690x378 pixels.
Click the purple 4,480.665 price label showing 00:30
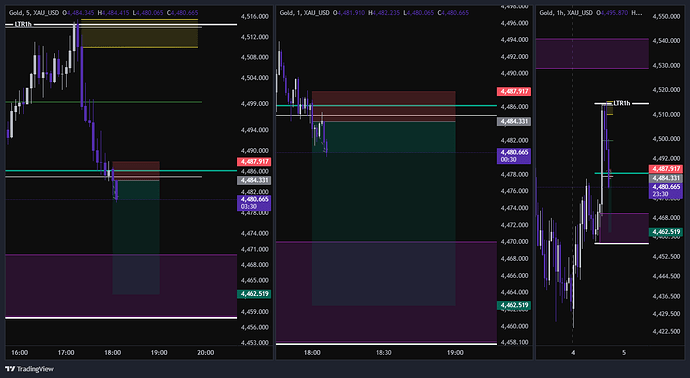pyautogui.click(x=514, y=156)
